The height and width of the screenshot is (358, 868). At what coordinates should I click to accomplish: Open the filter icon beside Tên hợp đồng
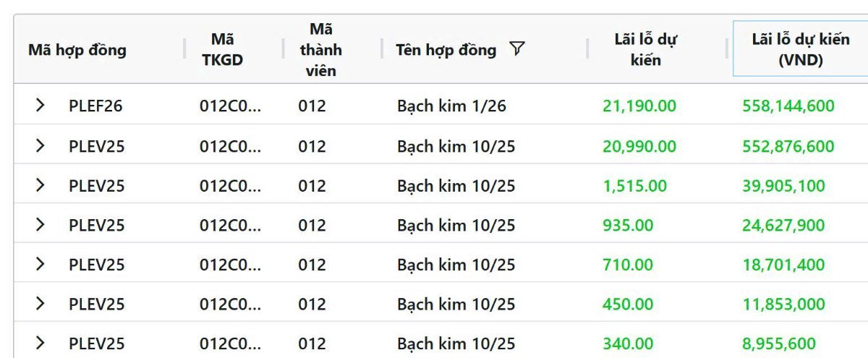[x=516, y=49]
